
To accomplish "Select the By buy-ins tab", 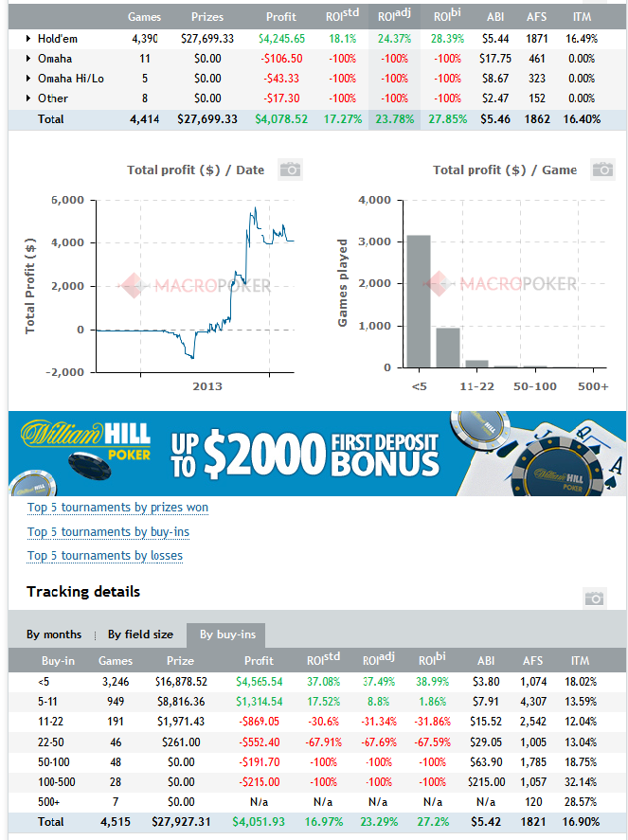I will pos(225,634).
